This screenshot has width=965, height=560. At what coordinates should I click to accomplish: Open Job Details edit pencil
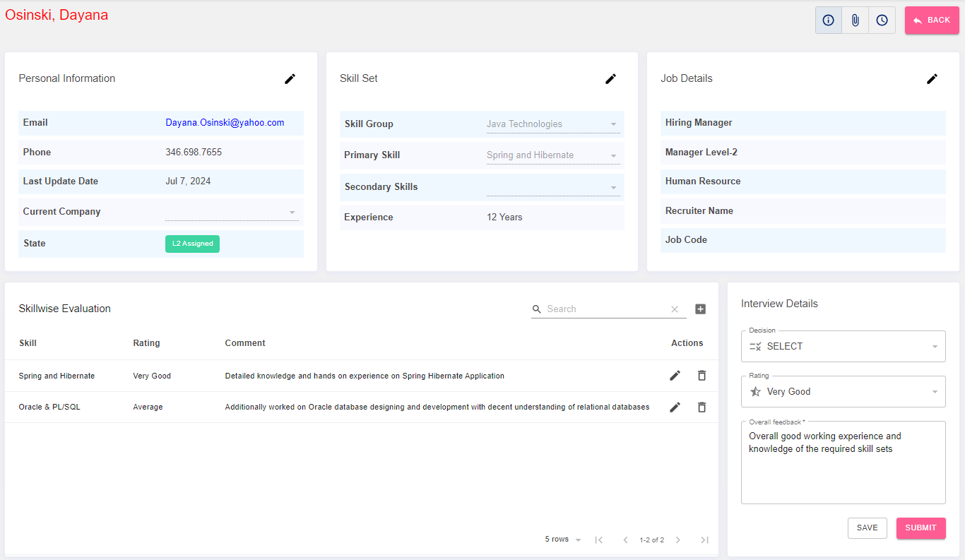(932, 79)
